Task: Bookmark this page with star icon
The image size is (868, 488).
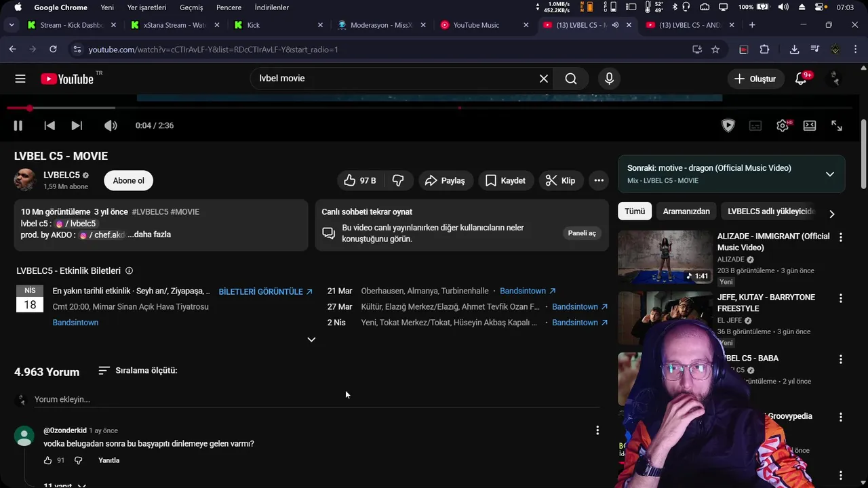Action: [x=715, y=49]
